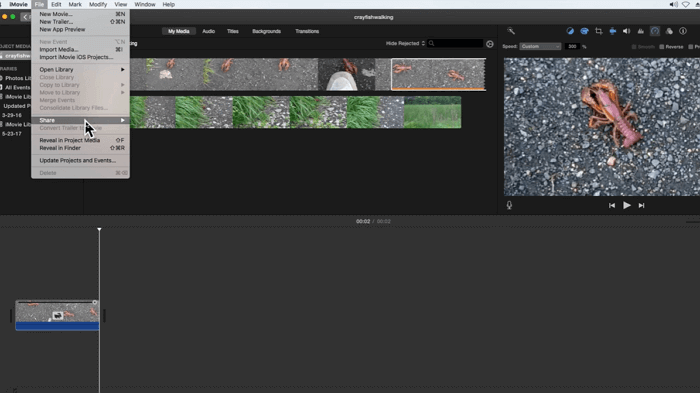Switch to the My Media tab
Screen dimensions: 700x393
tap(179, 31)
